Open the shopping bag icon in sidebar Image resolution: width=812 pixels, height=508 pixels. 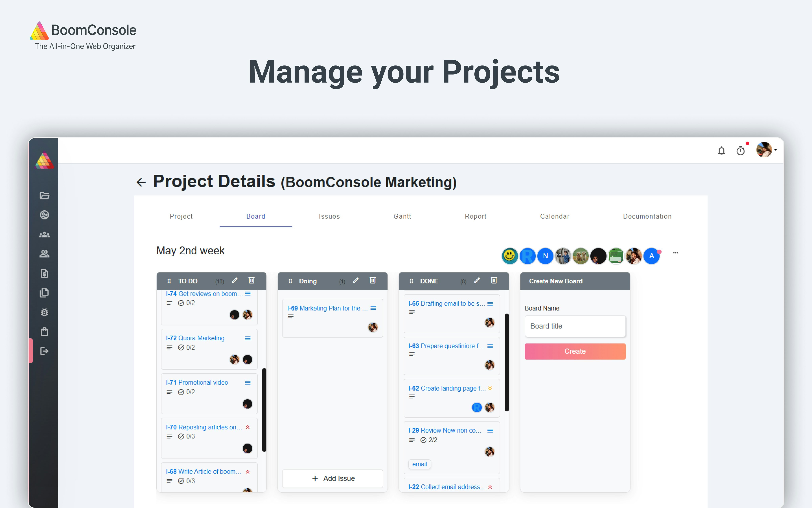click(x=44, y=332)
